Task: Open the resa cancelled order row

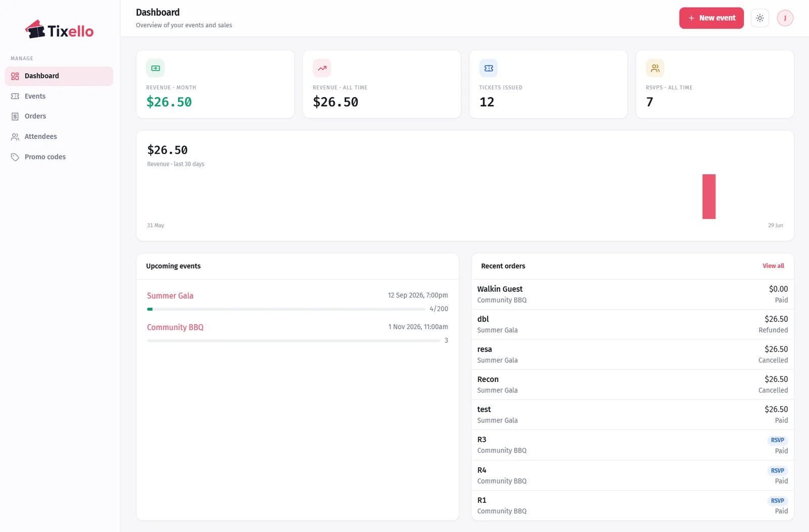Action: point(633,355)
